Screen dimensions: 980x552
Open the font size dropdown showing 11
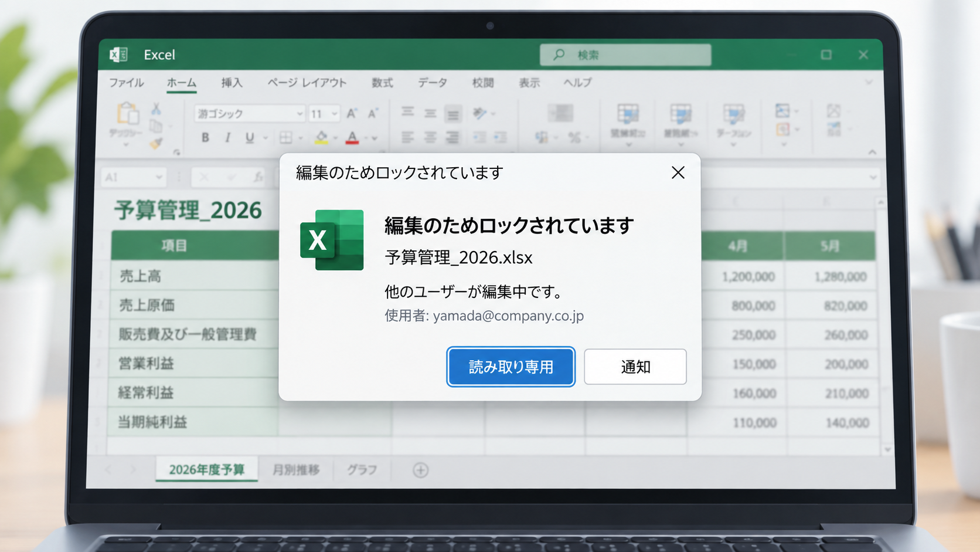(x=334, y=113)
